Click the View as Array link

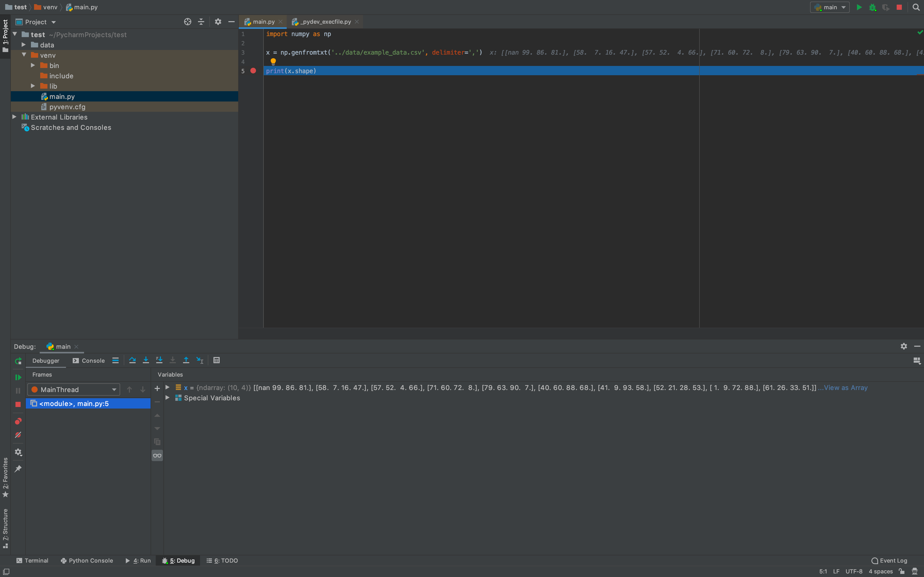coord(845,388)
